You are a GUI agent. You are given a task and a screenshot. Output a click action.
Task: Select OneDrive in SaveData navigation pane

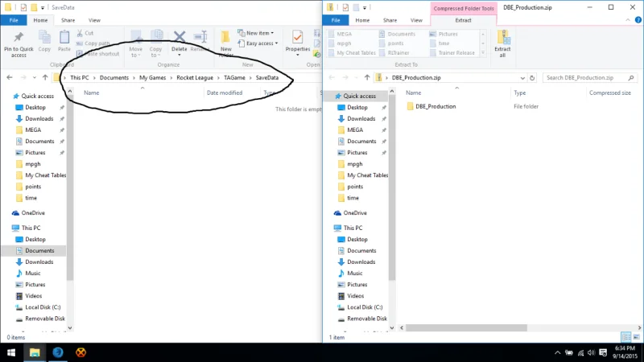point(33,213)
